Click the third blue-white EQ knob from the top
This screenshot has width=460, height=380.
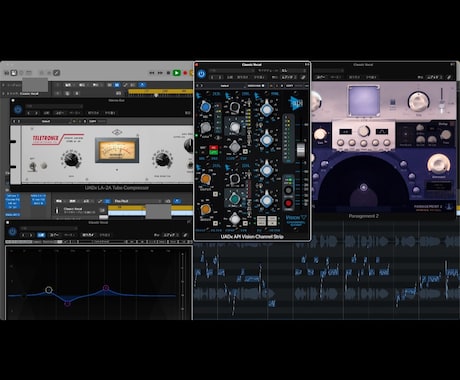pos(267,170)
